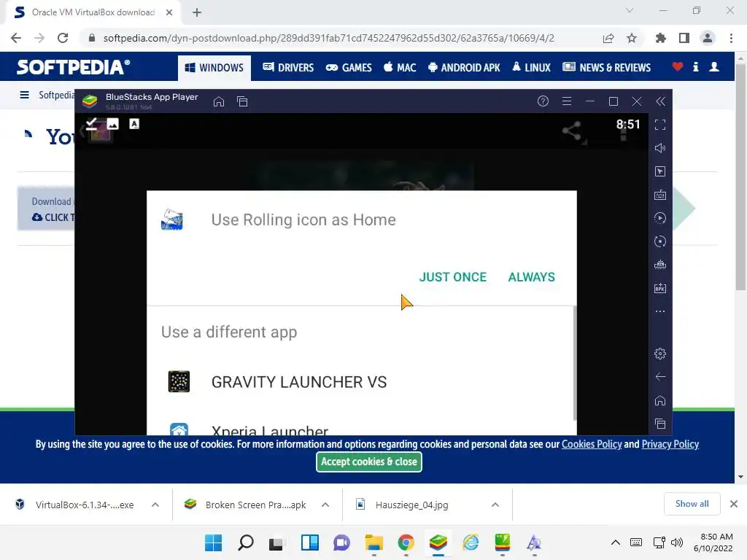Open the WINDOWS tab on Softpedia
Image resolution: width=747 pixels, height=560 pixels.
tap(214, 68)
